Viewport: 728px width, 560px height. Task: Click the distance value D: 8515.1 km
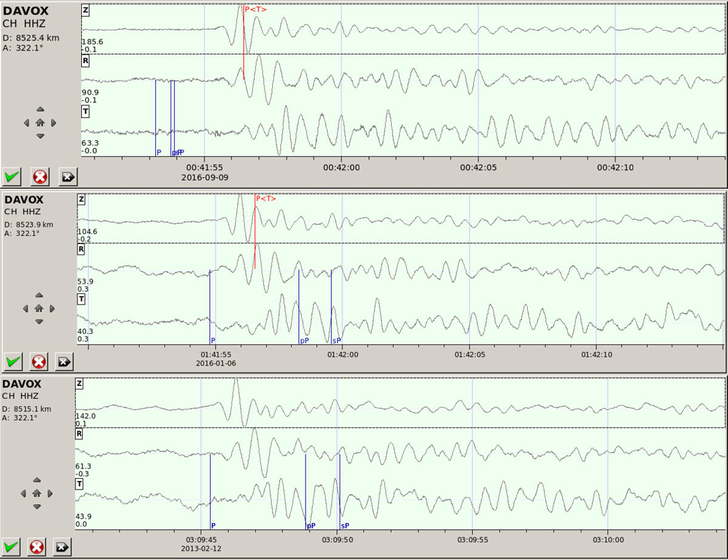coord(27,409)
